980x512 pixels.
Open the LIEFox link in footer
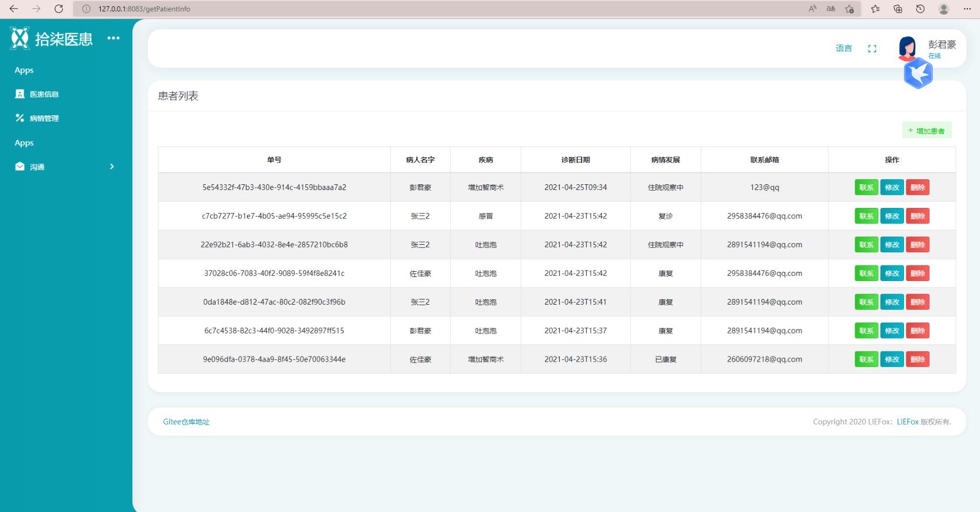[907, 422]
